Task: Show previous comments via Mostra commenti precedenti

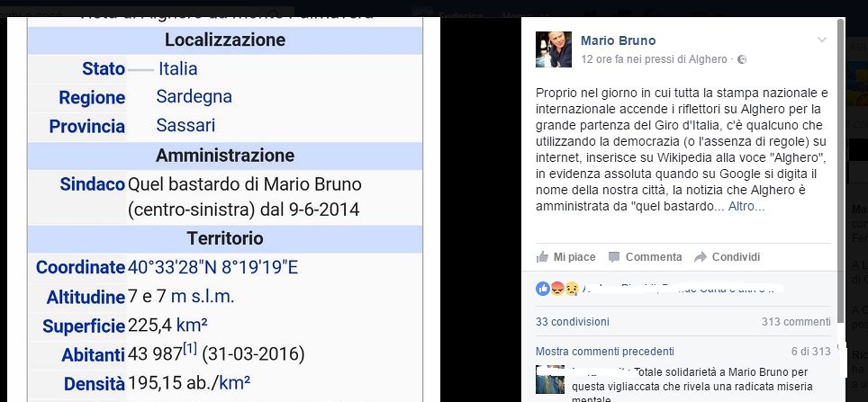Action: pyautogui.click(x=605, y=351)
